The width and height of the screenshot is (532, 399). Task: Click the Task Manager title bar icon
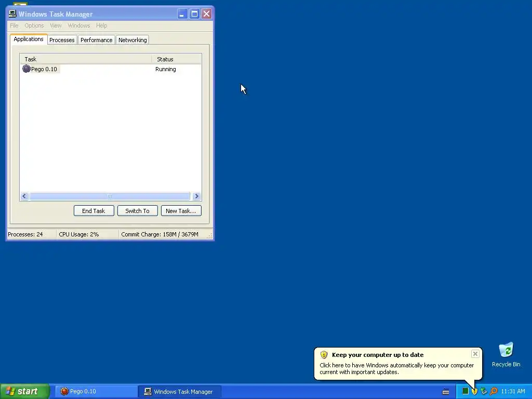click(x=12, y=14)
